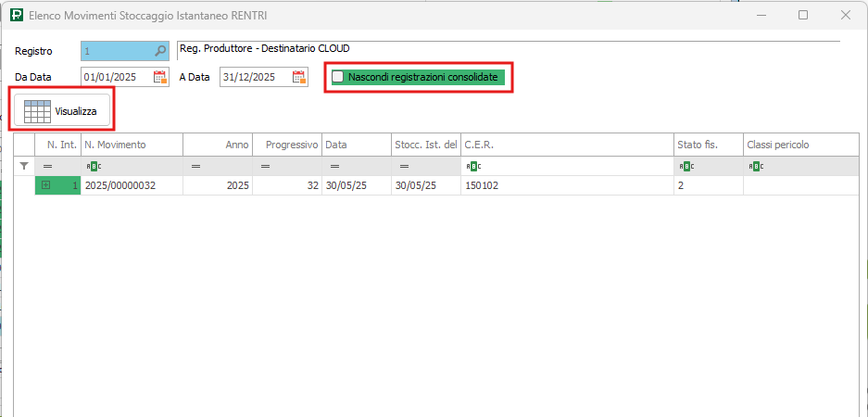868x417 pixels.
Task: Click the Progressivo filter equals operator
Action: coord(265,166)
